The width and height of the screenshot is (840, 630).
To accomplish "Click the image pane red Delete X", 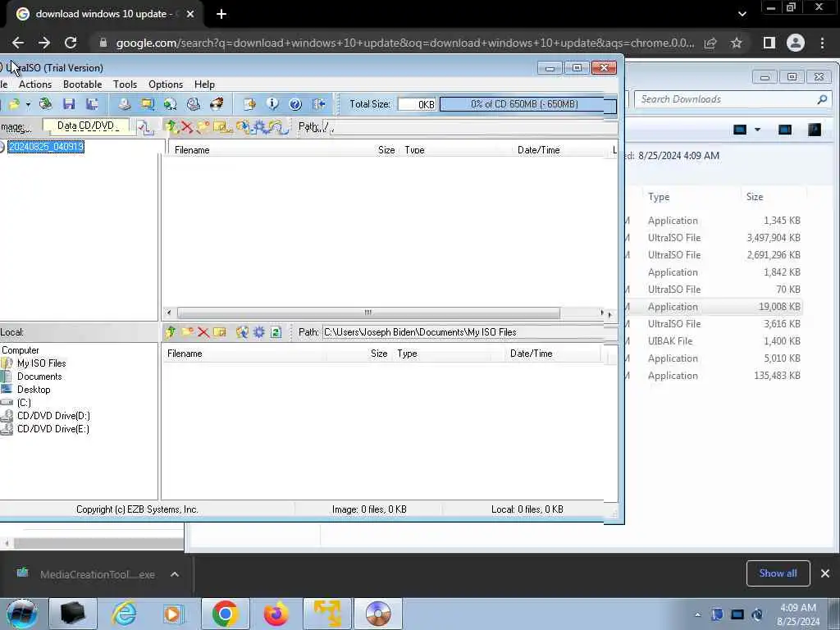I will point(186,127).
